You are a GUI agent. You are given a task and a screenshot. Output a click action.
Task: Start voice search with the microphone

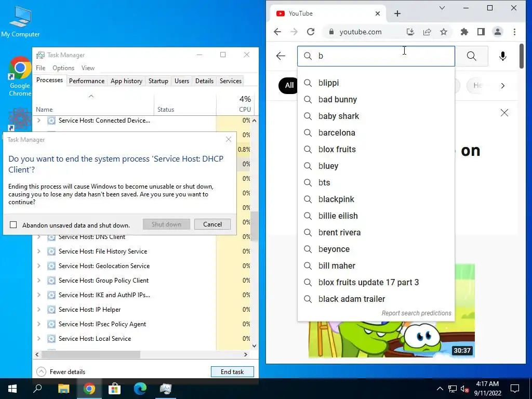pos(503,56)
